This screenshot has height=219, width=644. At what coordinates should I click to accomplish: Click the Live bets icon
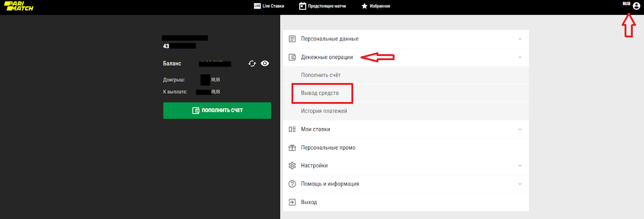point(257,6)
